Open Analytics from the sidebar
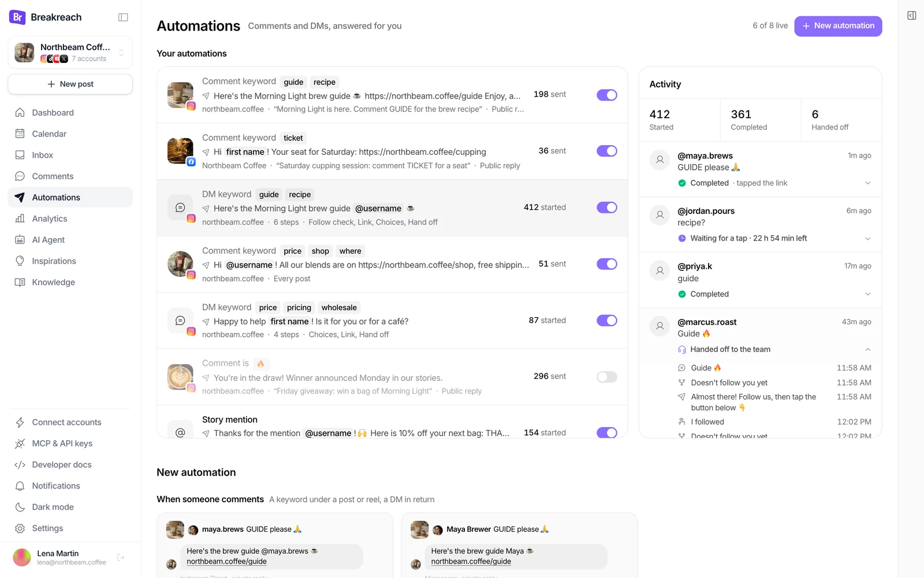Image resolution: width=924 pixels, height=578 pixels. (x=70, y=218)
